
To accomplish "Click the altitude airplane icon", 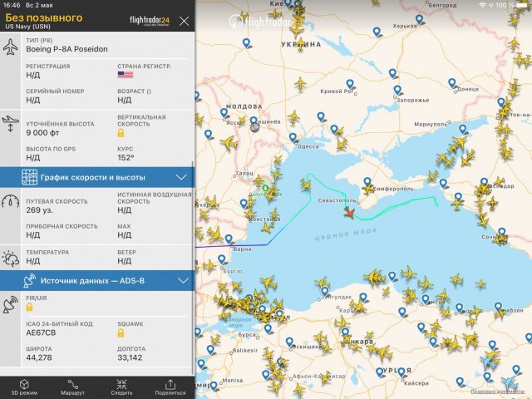I will 10,124.
